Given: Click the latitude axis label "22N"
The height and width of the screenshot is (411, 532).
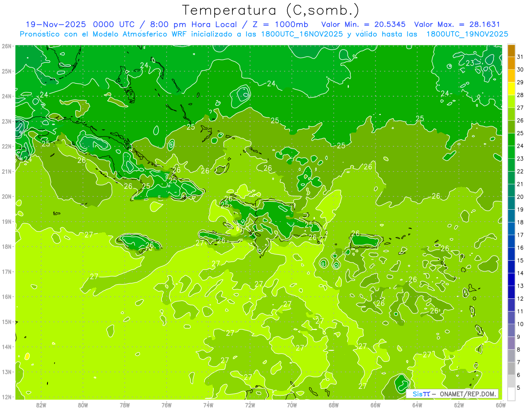Looking at the screenshot, I should click(x=6, y=146).
